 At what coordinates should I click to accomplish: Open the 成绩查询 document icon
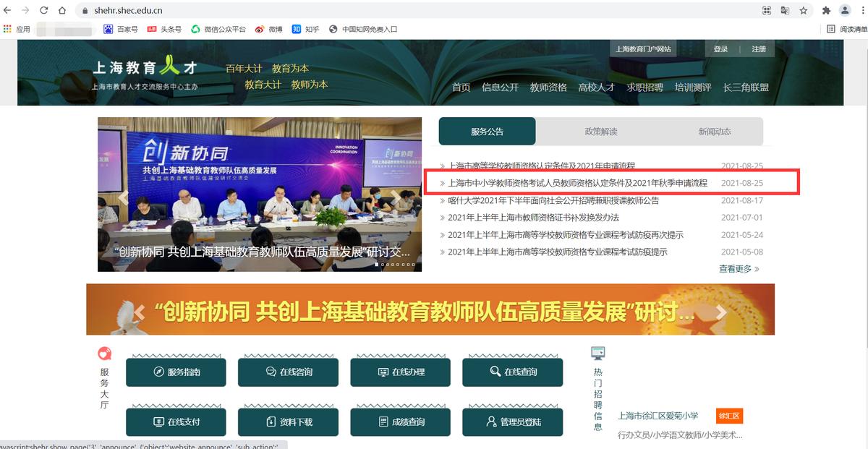382,421
